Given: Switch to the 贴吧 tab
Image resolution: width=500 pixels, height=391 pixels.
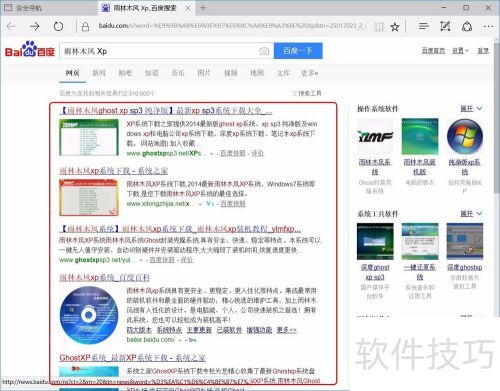Looking at the screenshot, I should [x=125, y=73].
